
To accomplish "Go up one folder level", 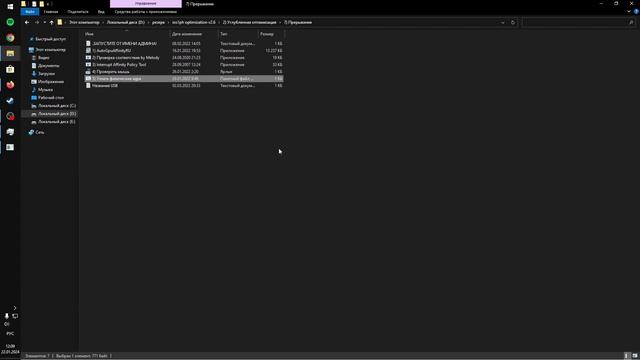I will [x=51, y=22].
